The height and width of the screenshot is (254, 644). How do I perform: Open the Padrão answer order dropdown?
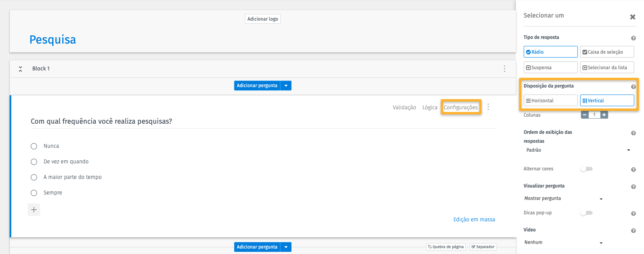coord(578,150)
